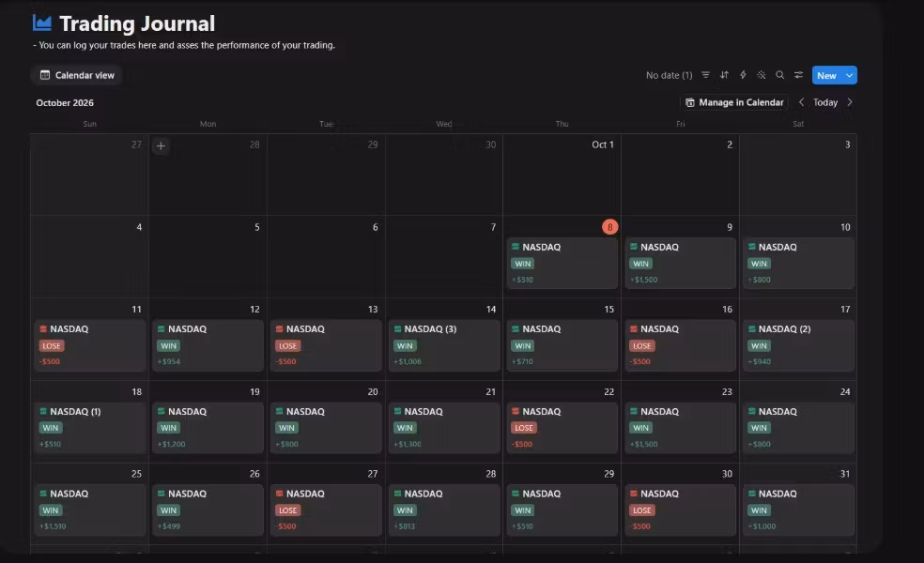Open view settings sliders icon
This screenshot has width=924, height=563.
(x=798, y=75)
